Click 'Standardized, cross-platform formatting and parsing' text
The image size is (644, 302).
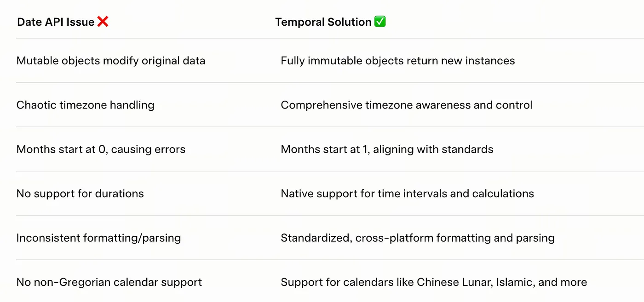tap(418, 238)
